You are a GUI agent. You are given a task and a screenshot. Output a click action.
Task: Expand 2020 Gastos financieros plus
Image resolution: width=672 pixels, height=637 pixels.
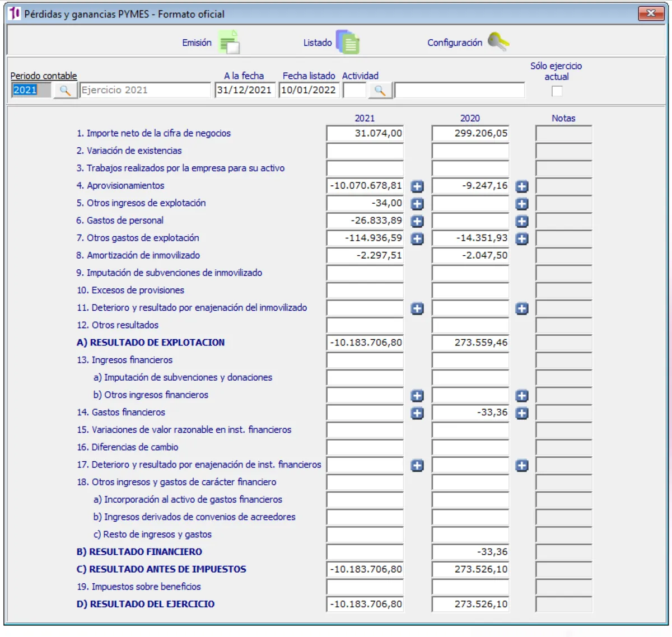pyautogui.click(x=522, y=413)
